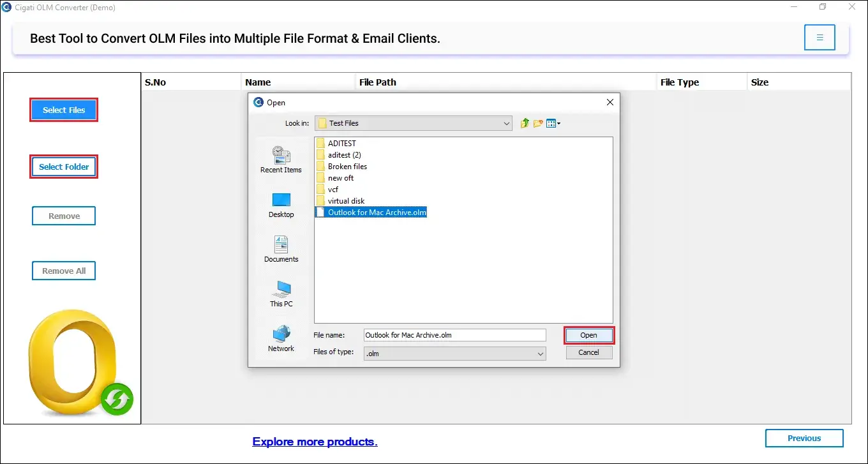Select Network in places bar
Viewport: 868px width, 464px height.
[281, 339]
